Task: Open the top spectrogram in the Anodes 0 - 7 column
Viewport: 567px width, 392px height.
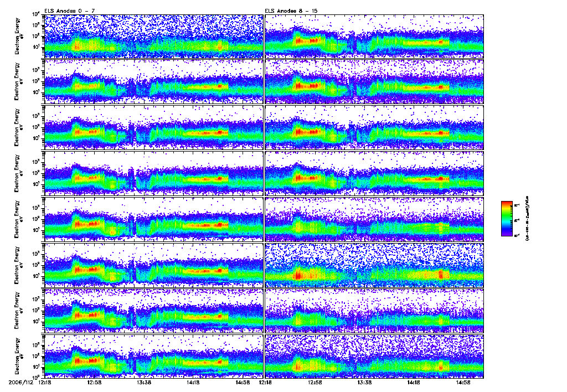Action: click(153, 36)
